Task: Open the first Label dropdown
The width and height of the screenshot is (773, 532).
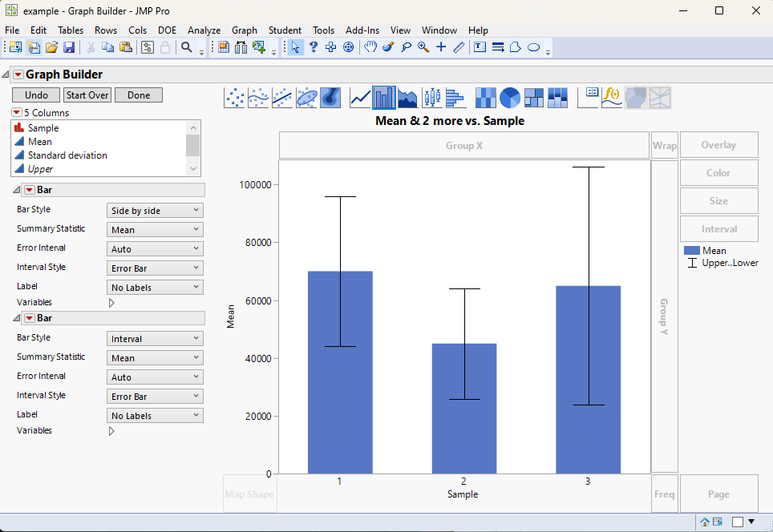Action: pyautogui.click(x=155, y=288)
